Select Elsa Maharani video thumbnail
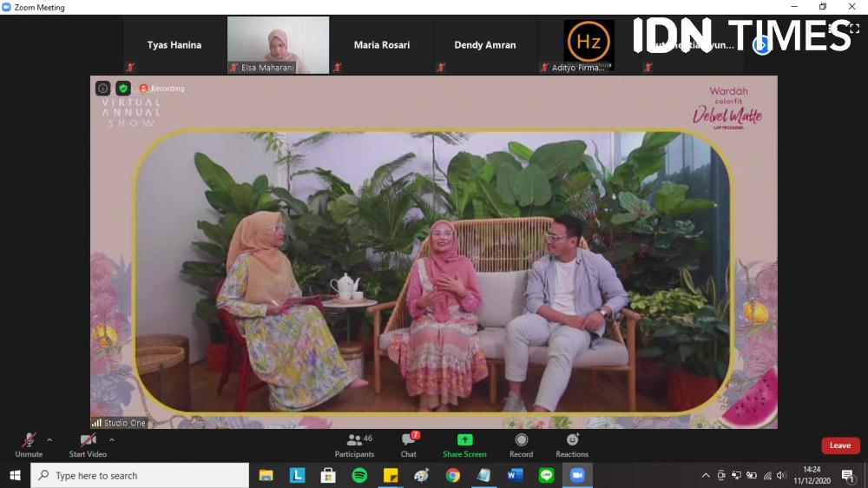Viewport: 868px width, 488px height. 278,45
